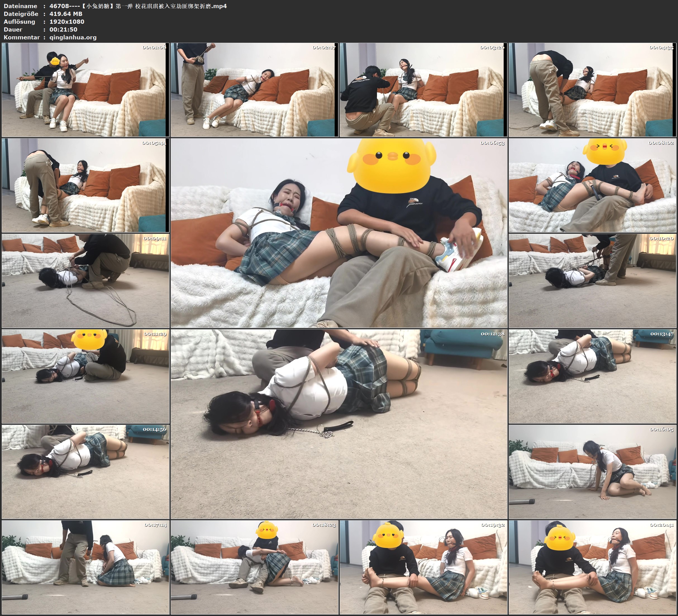Click the mp4 filename in header
Screen dimensions: 678x616
[x=138, y=6]
